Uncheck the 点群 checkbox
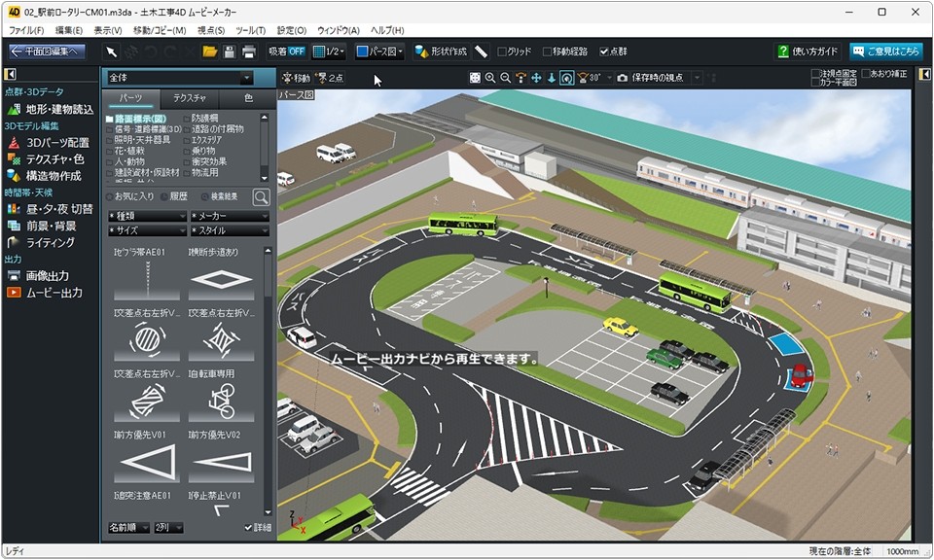This screenshot has width=934, height=560. pos(604,52)
